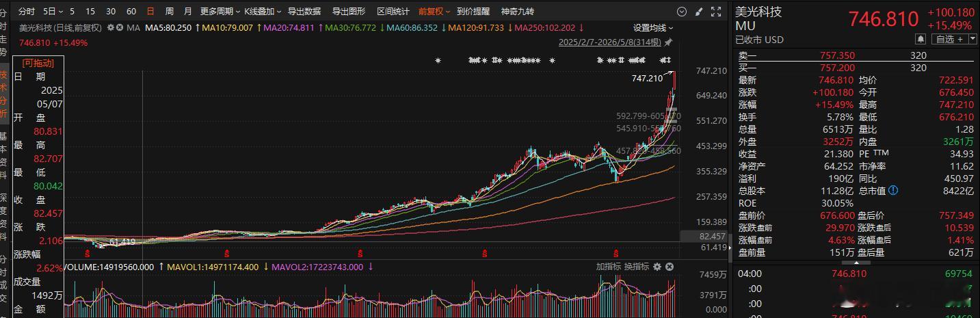Click 买一 price 757.200
The image size is (980, 318).
click(x=837, y=68)
